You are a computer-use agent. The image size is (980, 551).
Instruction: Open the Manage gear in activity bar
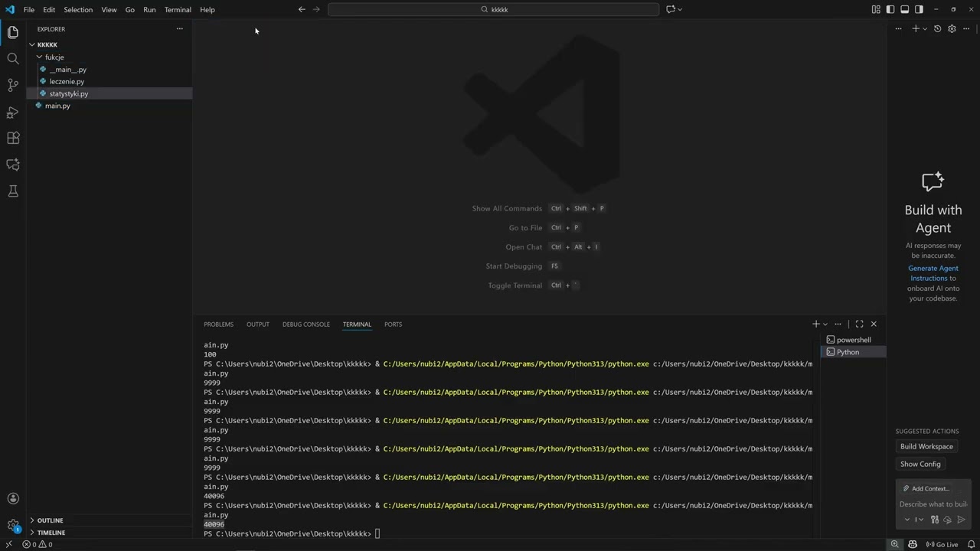(x=13, y=525)
